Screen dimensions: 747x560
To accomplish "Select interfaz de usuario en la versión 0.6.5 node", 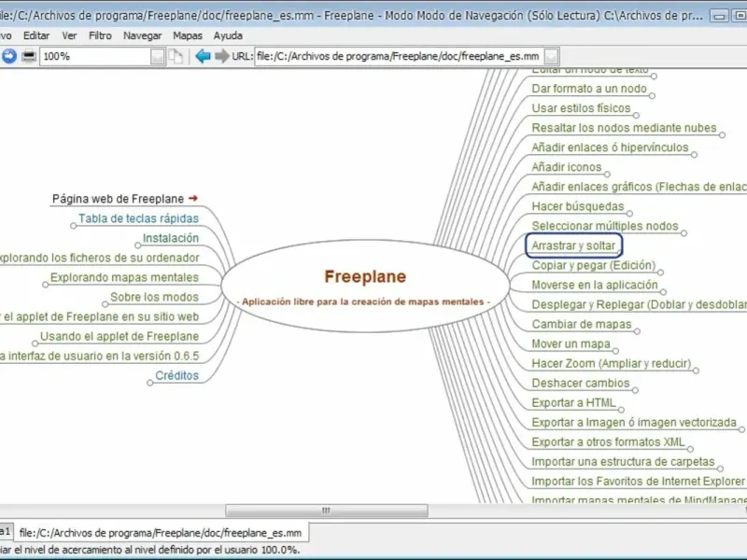I will click(x=99, y=356).
